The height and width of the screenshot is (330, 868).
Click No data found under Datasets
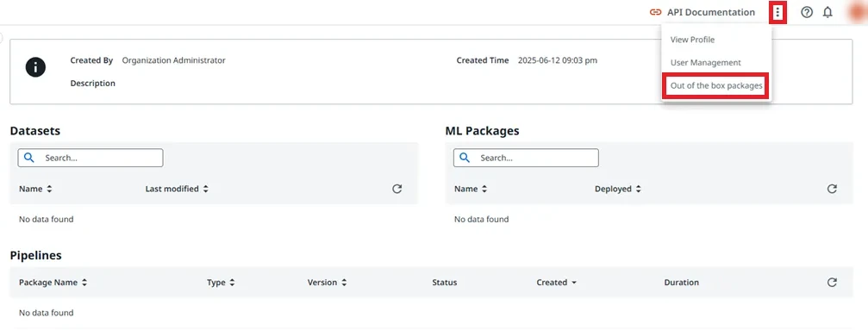coord(46,219)
